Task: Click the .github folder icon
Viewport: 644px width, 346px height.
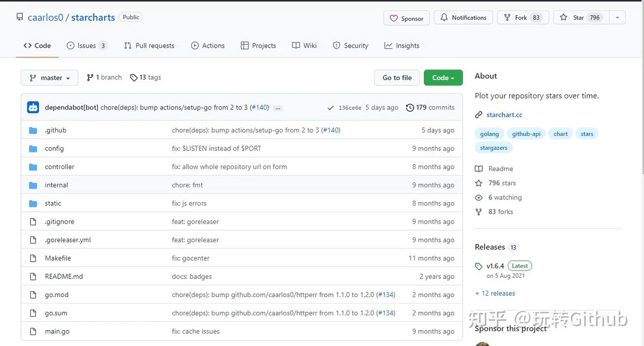Action: click(33, 130)
